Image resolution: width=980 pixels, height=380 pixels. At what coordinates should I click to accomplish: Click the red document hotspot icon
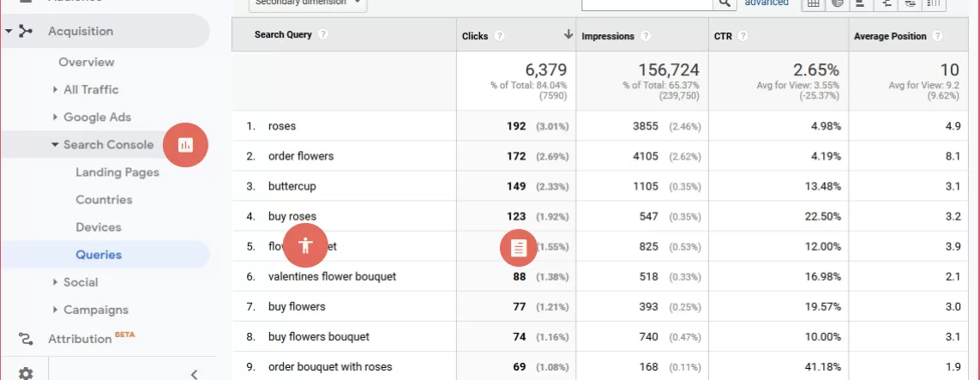click(x=518, y=248)
